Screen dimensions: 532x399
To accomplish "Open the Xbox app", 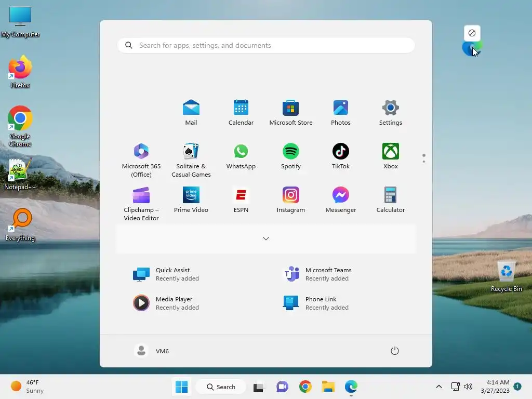I will point(391,156).
